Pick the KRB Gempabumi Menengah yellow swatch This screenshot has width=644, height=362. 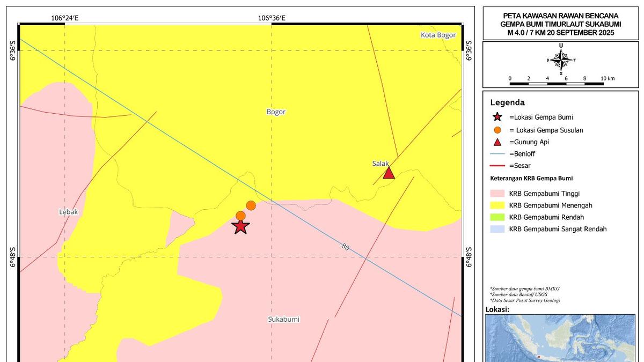click(497, 205)
